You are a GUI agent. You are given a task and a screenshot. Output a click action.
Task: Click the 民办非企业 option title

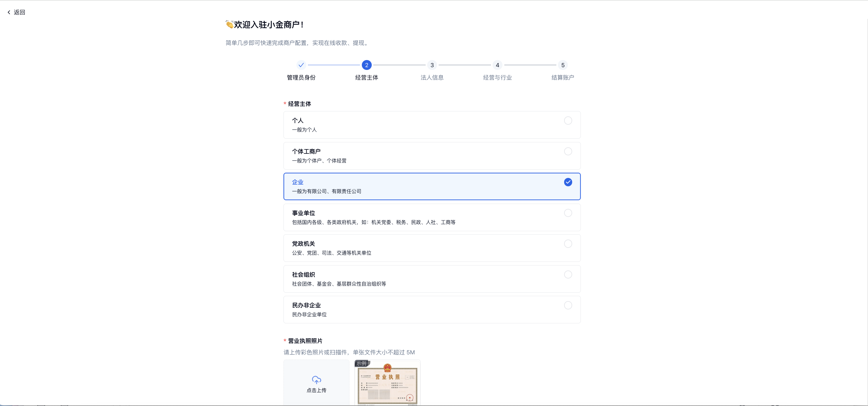click(x=306, y=305)
